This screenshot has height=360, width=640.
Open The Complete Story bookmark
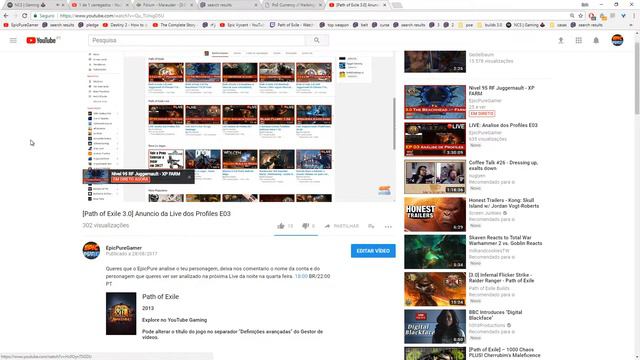175,25
